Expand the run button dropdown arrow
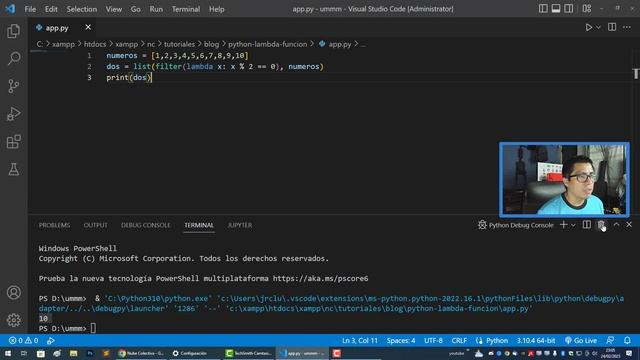The height and width of the screenshot is (360, 640). (x=598, y=27)
